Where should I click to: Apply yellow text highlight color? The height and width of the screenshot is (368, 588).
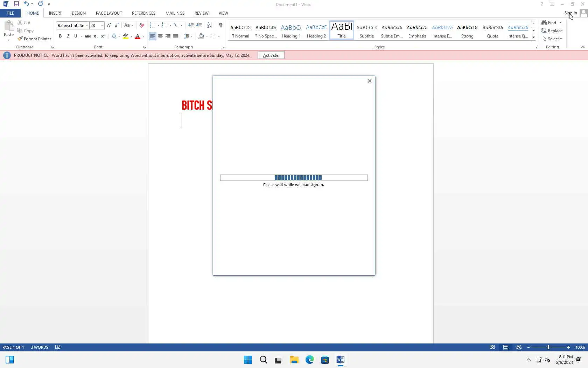click(126, 36)
